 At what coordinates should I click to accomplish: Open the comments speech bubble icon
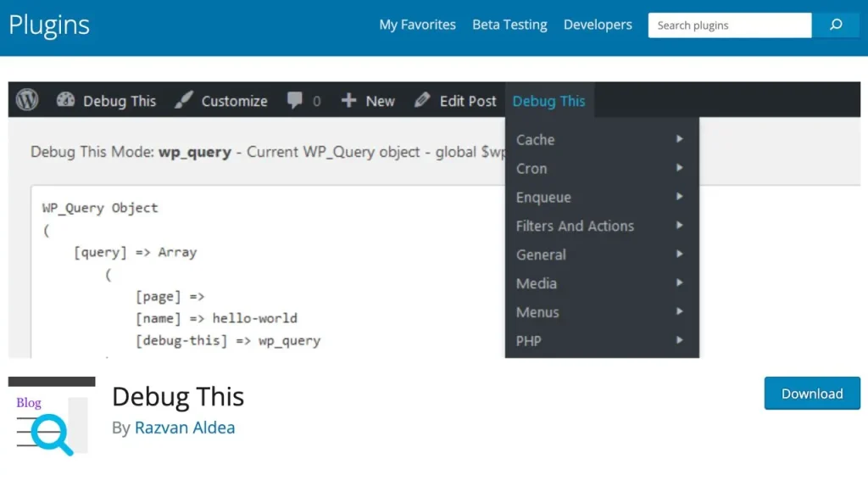tap(294, 100)
